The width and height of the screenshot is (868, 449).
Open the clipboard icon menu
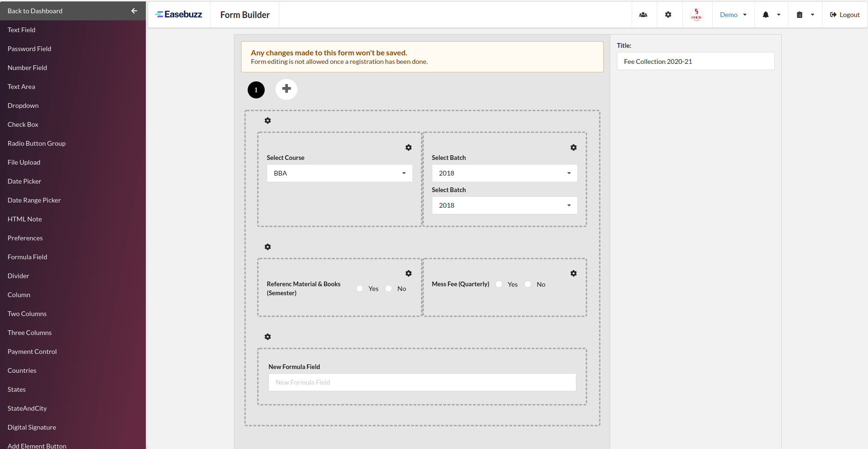point(799,15)
